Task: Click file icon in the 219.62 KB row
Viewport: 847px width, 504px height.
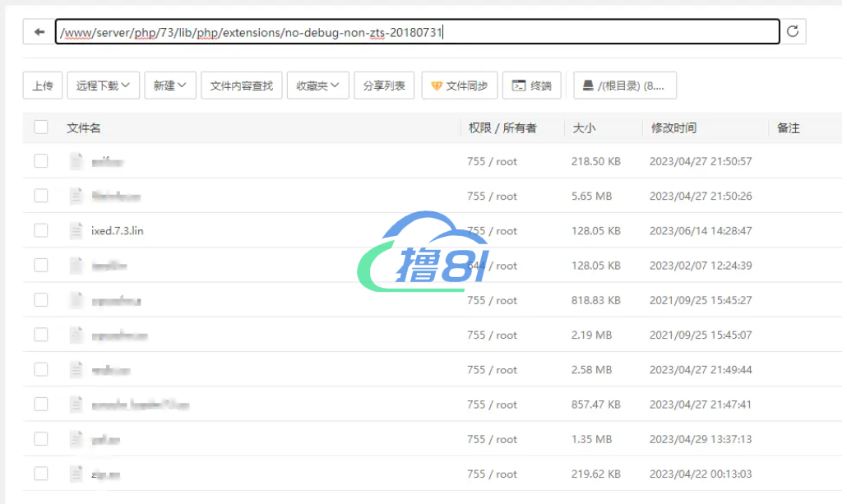Action: [76, 474]
